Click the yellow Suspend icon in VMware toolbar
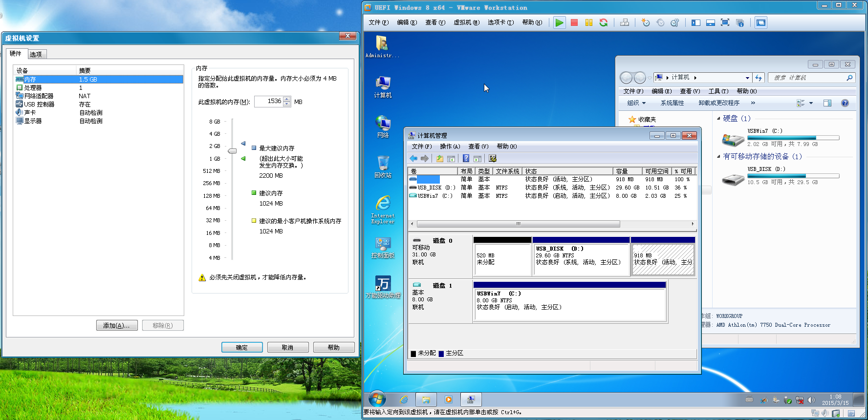This screenshot has width=868, height=420. [589, 22]
